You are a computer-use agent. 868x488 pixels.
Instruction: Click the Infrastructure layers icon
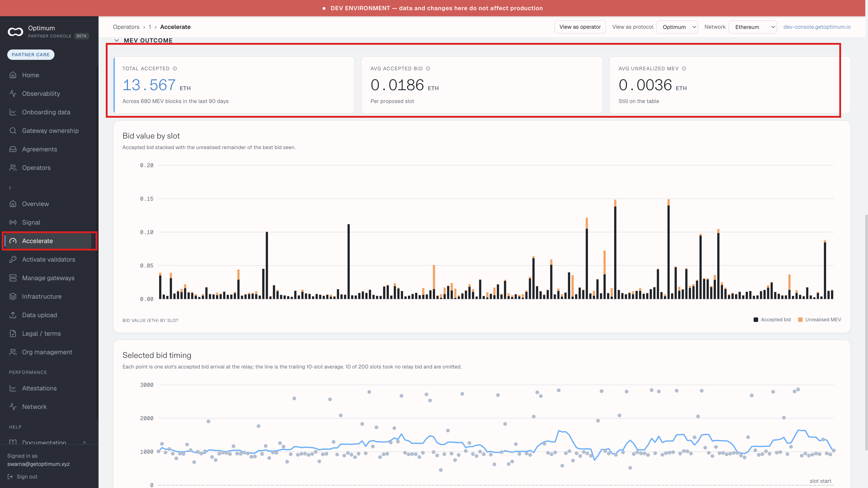[x=13, y=296]
